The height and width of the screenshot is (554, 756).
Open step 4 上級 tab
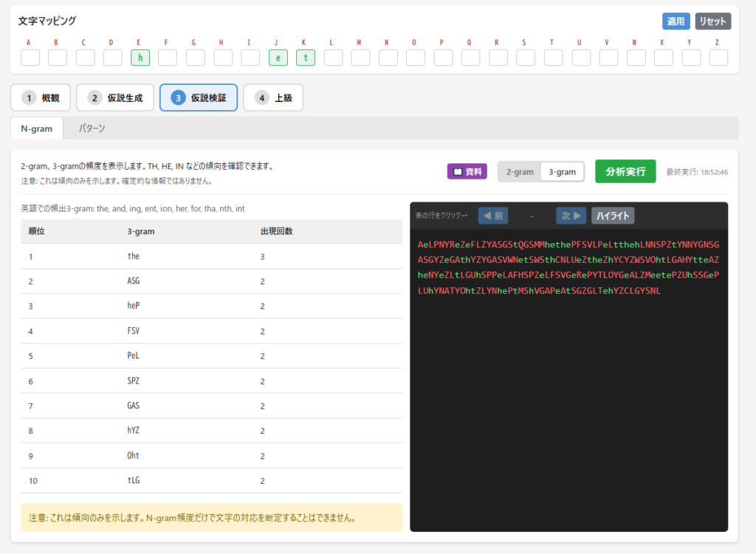(272, 98)
